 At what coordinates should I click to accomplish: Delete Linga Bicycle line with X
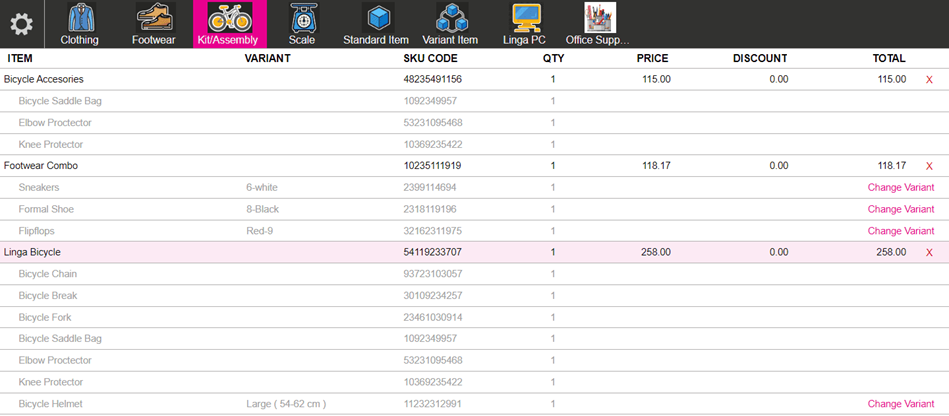[929, 253]
